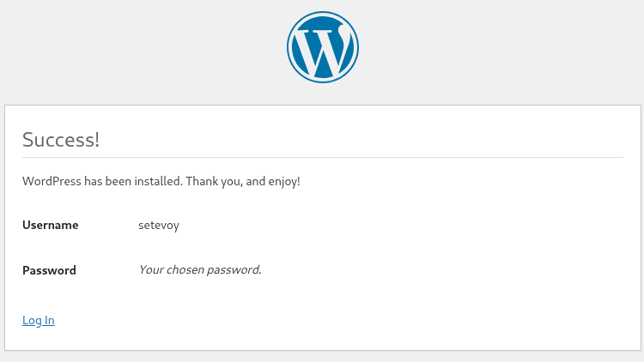Select the username value "setevoy"
The height and width of the screenshot is (362, 644).
click(x=159, y=226)
